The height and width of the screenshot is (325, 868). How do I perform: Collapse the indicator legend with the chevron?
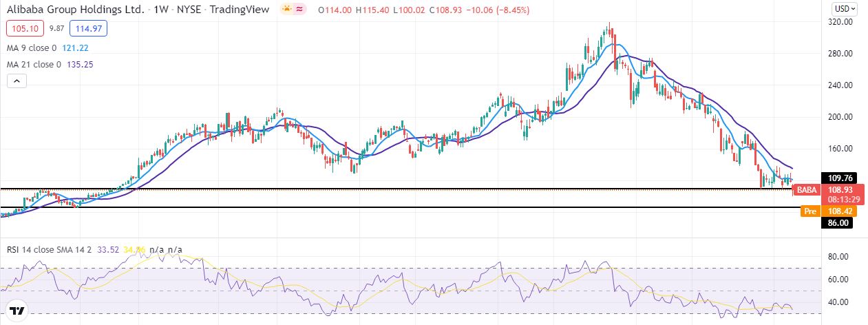(18, 81)
